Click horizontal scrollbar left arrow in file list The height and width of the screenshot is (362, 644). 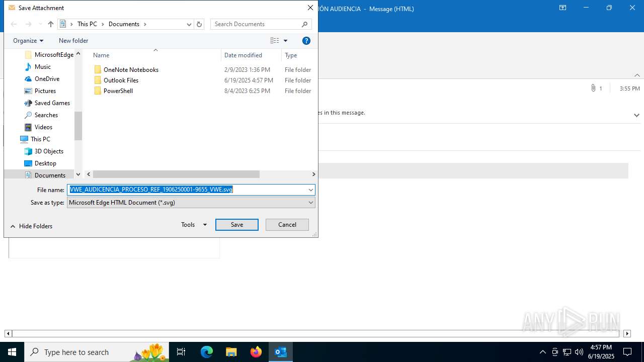(x=89, y=174)
